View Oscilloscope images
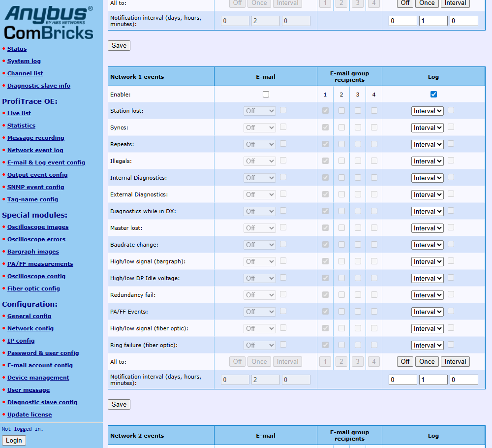The height and width of the screenshot is (448, 492). (x=38, y=226)
